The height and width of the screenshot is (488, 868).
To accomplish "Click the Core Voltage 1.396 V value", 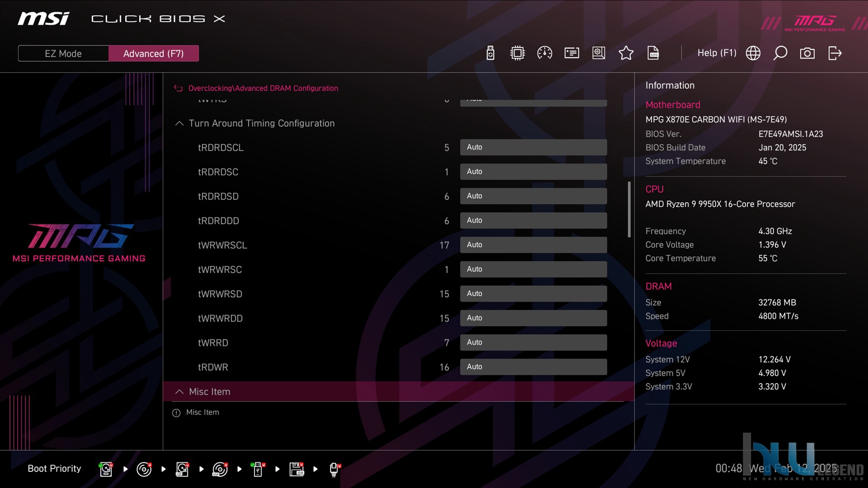I will 772,245.
